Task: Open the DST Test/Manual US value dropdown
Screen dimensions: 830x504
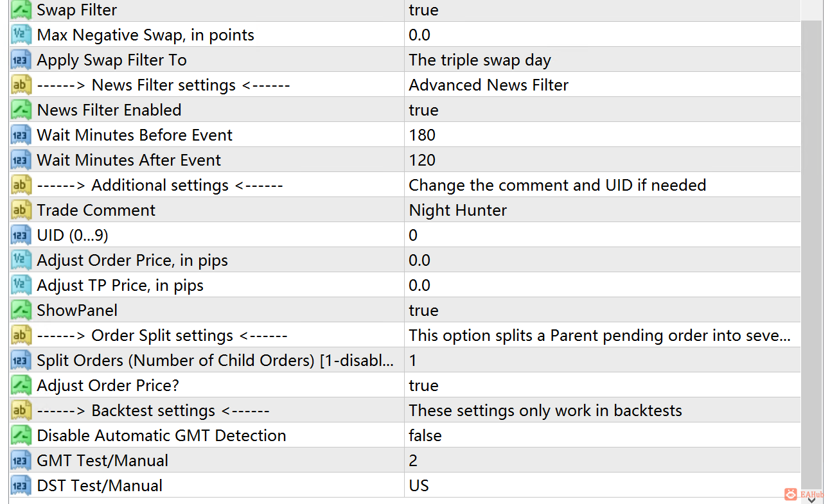Action: pos(603,485)
